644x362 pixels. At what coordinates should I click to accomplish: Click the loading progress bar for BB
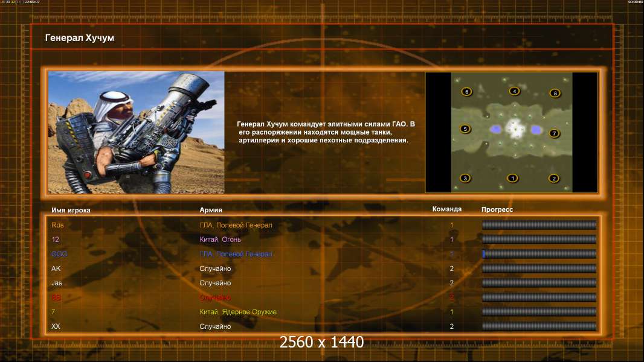click(x=539, y=297)
